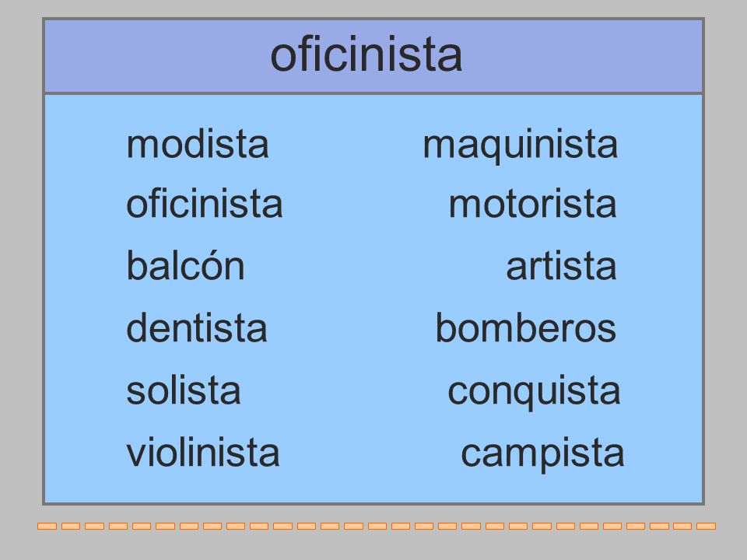Image resolution: width=747 pixels, height=560 pixels.
Task: Click the word campista
Action: pos(542,453)
